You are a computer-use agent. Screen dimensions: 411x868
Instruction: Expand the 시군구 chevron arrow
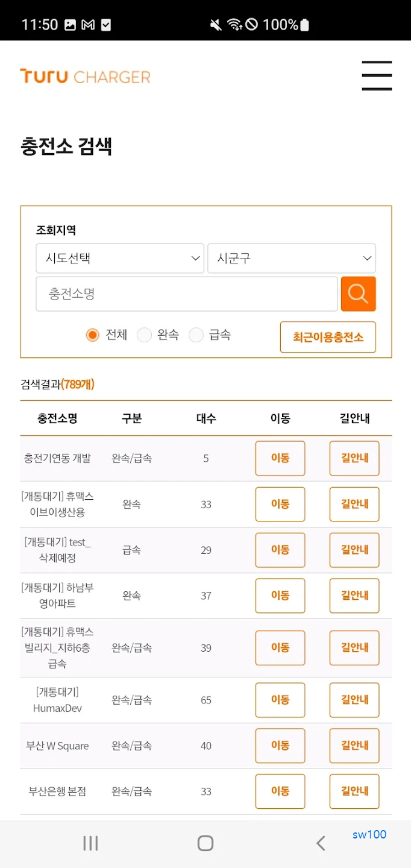point(368,258)
